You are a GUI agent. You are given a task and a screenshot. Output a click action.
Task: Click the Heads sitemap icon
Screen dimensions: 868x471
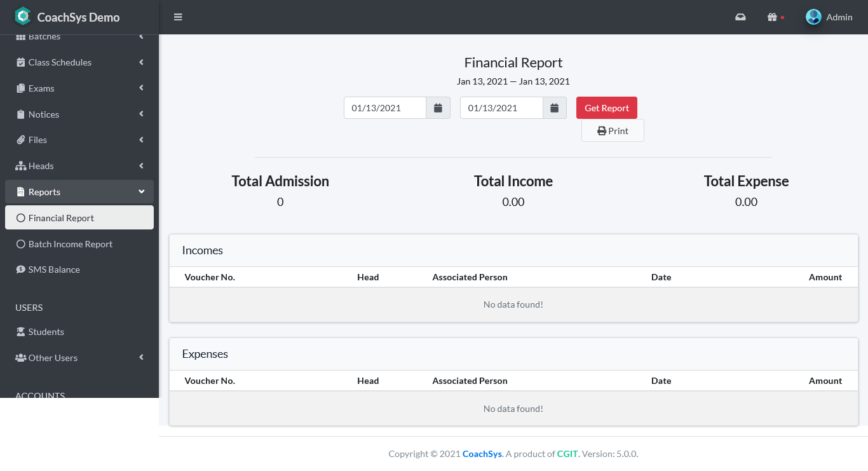[x=19, y=165]
